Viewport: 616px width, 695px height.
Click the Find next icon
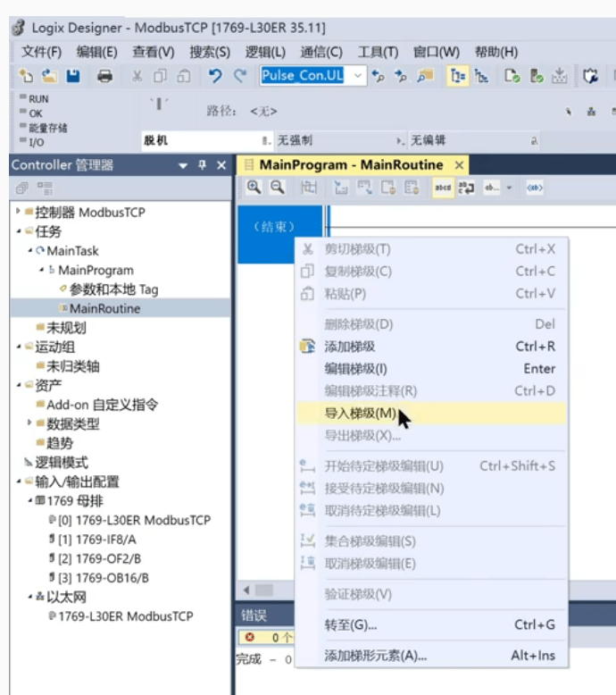tap(400, 76)
